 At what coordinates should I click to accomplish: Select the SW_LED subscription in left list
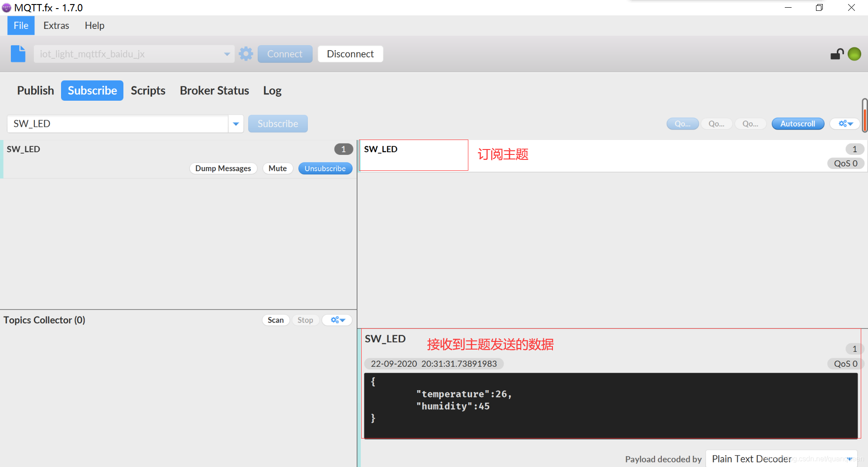point(179,159)
